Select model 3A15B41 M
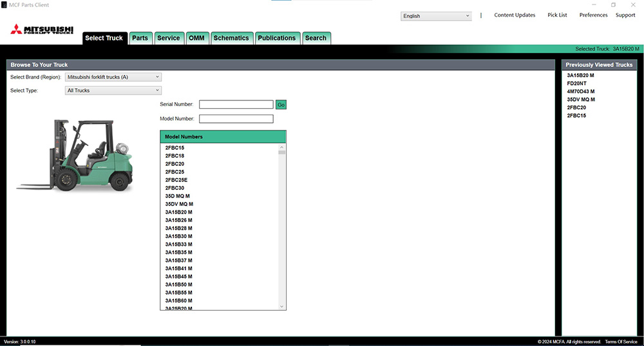Image resolution: width=644 pixels, height=346 pixels. 178,269
